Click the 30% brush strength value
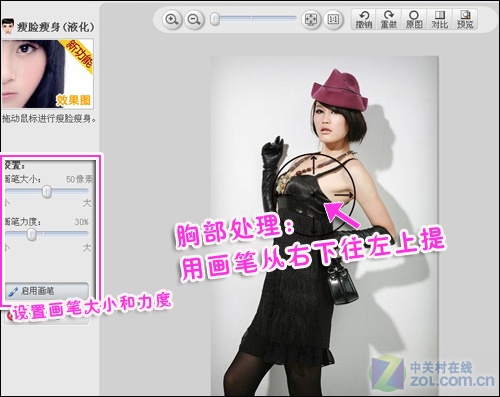 82,222
